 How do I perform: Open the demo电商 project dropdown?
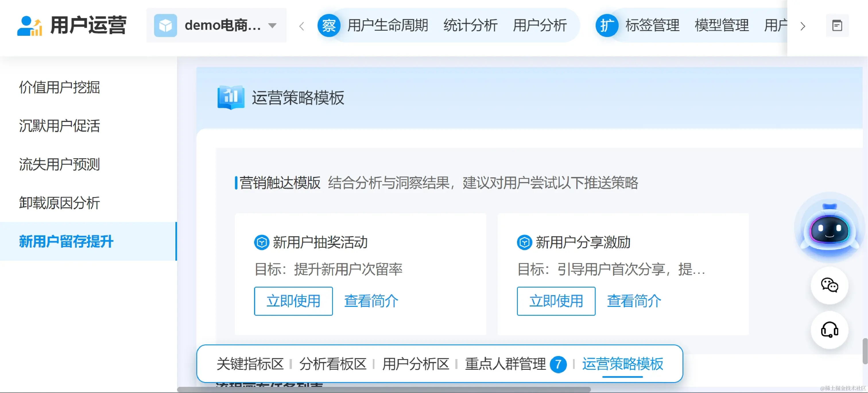coord(216,25)
